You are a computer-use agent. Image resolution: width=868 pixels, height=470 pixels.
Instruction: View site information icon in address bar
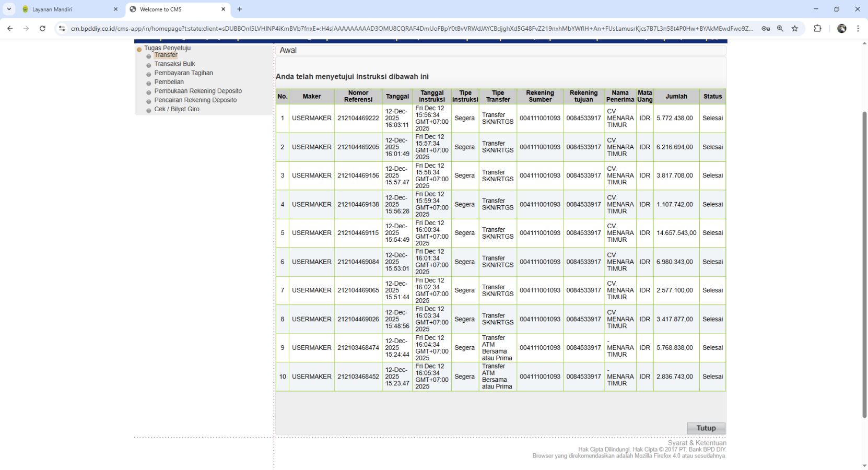62,29
